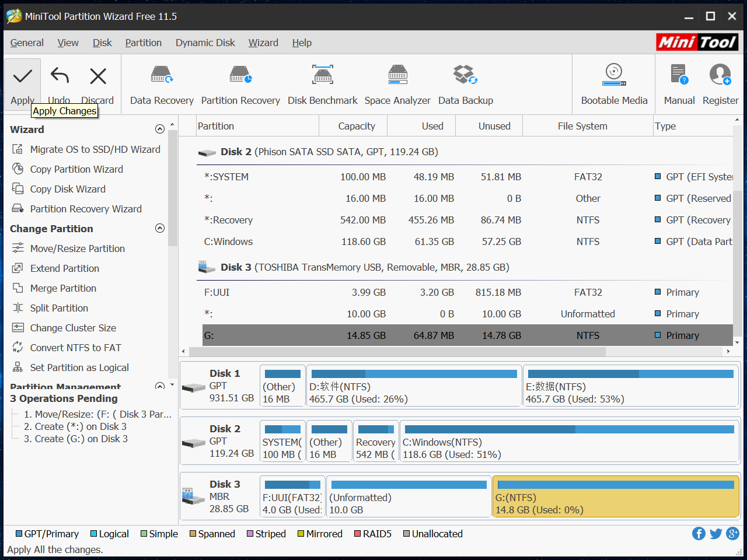Select the C:Windows partition row
The height and width of the screenshot is (560, 747).
228,242
